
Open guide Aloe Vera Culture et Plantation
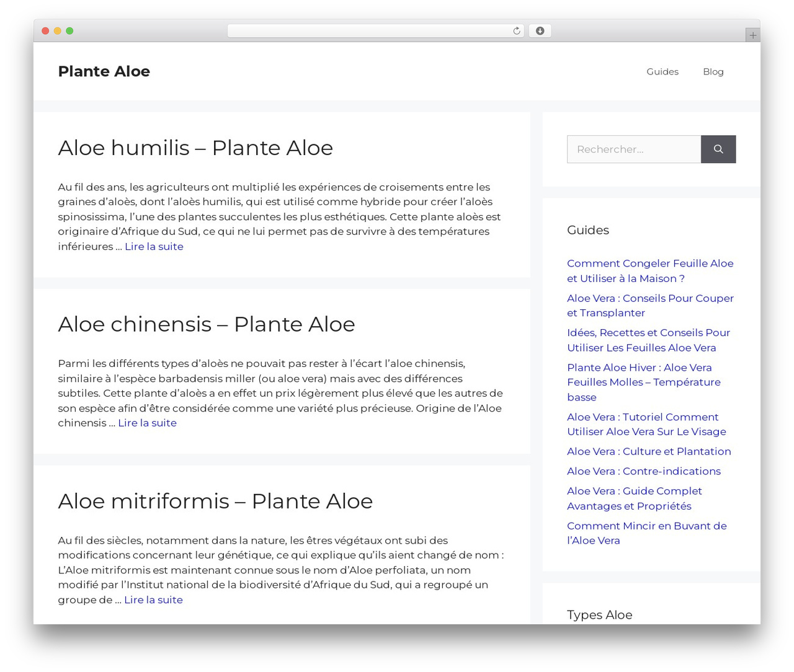pyautogui.click(x=649, y=452)
